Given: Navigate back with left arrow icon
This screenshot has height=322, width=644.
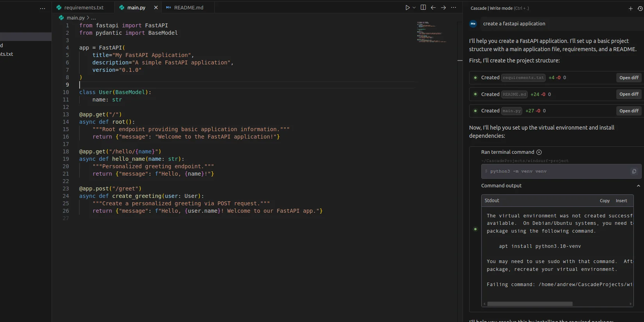Looking at the screenshot, I should pyautogui.click(x=433, y=7).
